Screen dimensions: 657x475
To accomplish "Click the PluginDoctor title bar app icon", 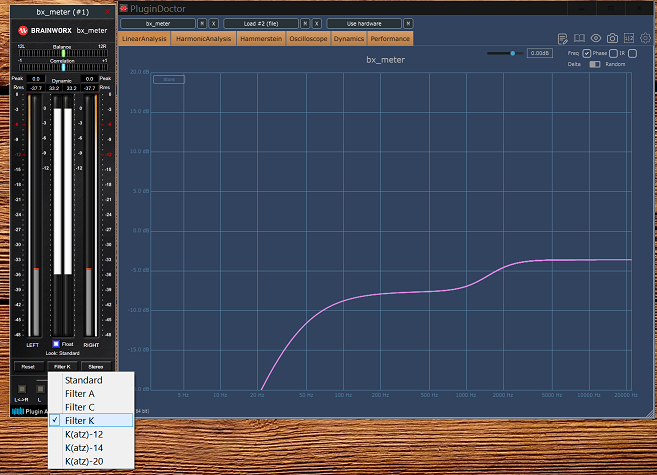I will (x=124, y=8).
